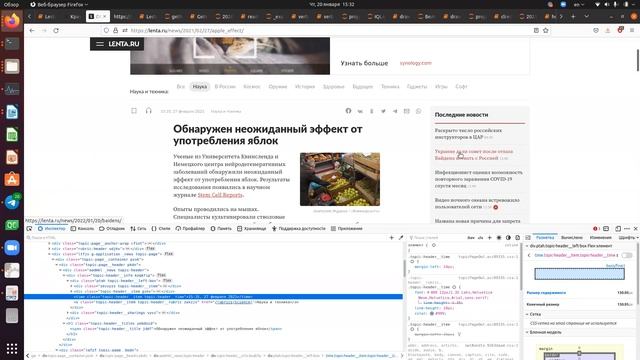Open responsive design mode icon

click(x=618, y=229)
